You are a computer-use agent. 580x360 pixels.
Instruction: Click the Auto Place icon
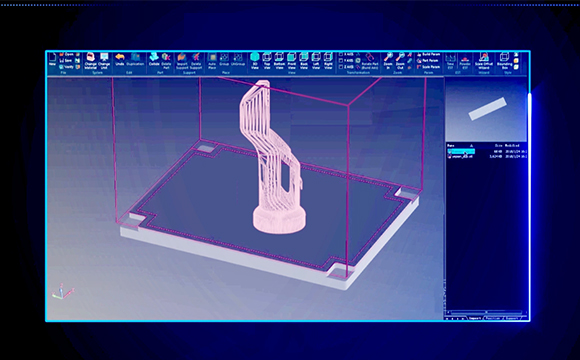[x=212, y=61]
